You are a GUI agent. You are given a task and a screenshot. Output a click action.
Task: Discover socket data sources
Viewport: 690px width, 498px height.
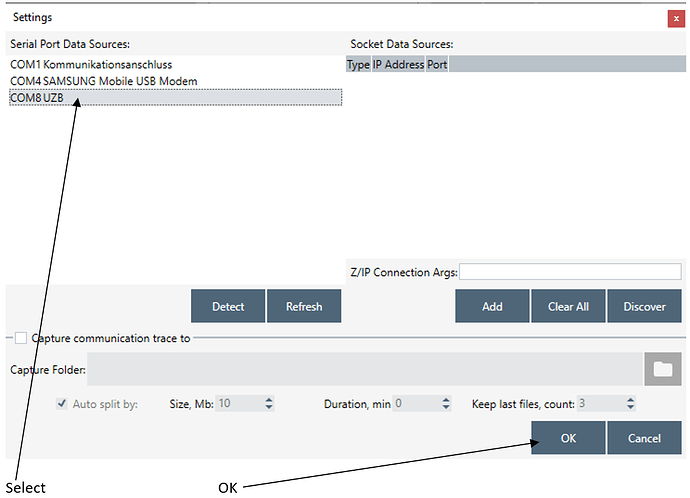644,306
